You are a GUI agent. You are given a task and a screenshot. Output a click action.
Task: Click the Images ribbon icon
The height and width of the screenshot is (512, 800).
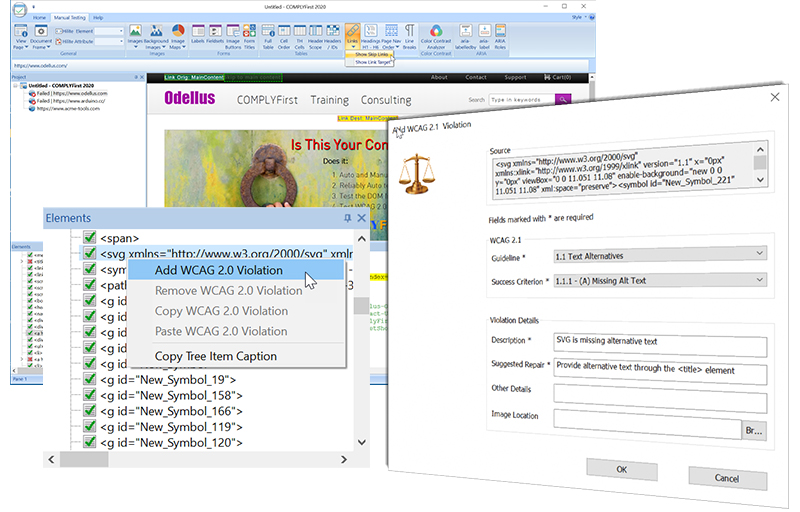(x=135, y=36)
